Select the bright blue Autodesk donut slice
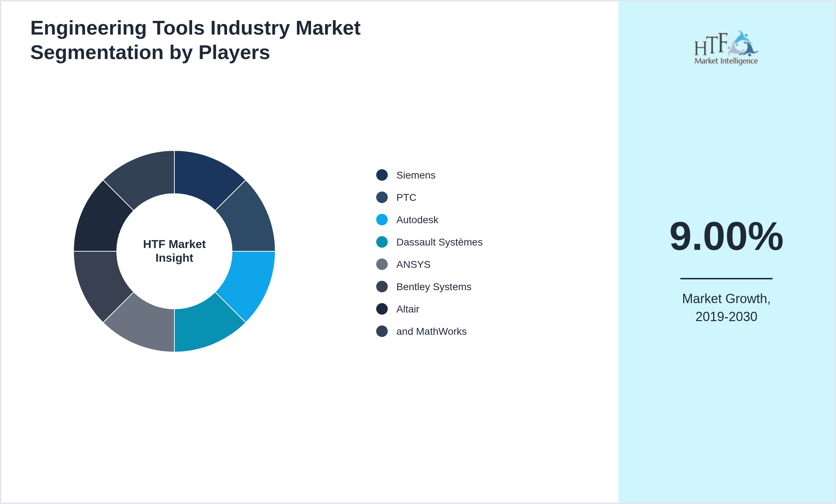The height and width of the screenshot is (504, 836). [x=248, y=282]
